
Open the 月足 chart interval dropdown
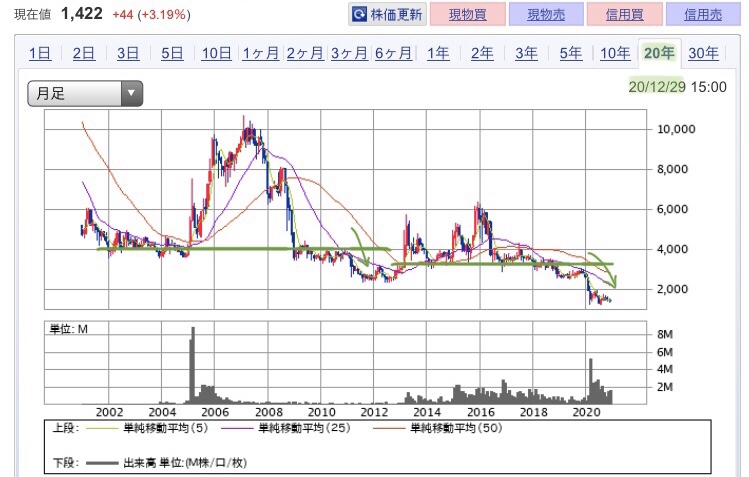tap(85, 93)
